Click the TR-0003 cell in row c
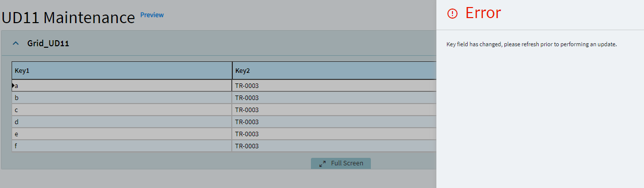This screenshot has height=188, width=644. tap(334, 110)
